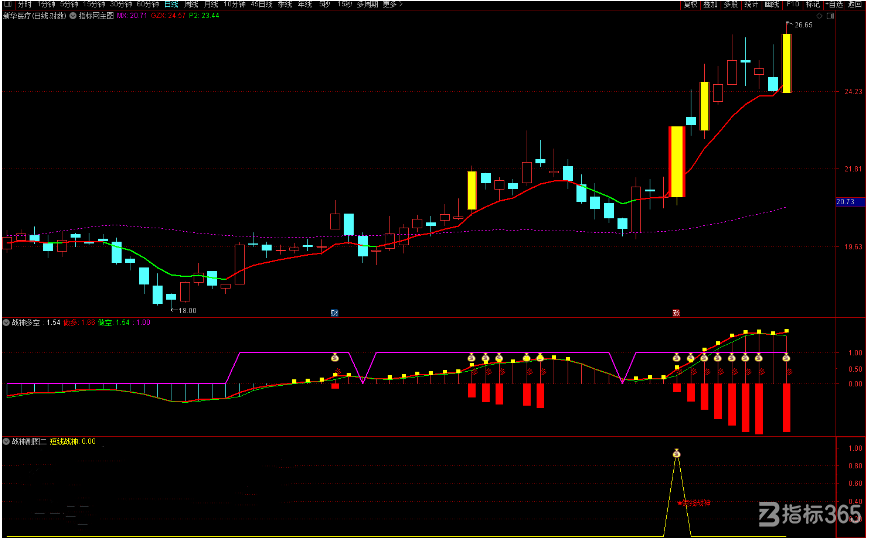870x542 pixels.
Task: Select the 1分钟 period tab
Action: 47,4
